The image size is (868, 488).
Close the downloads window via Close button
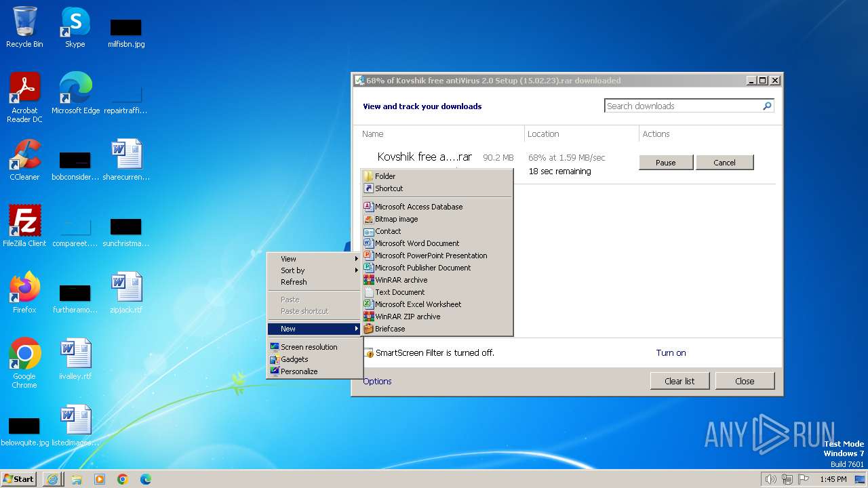745,381
